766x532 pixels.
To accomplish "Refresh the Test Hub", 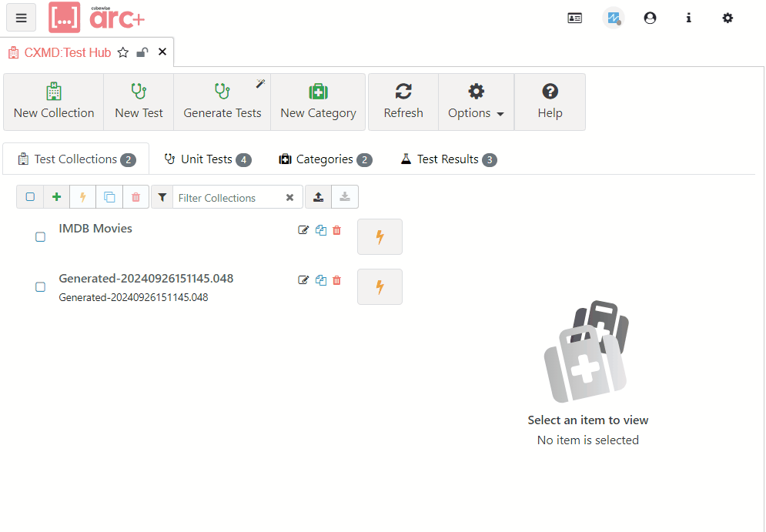I will [403, 102].
